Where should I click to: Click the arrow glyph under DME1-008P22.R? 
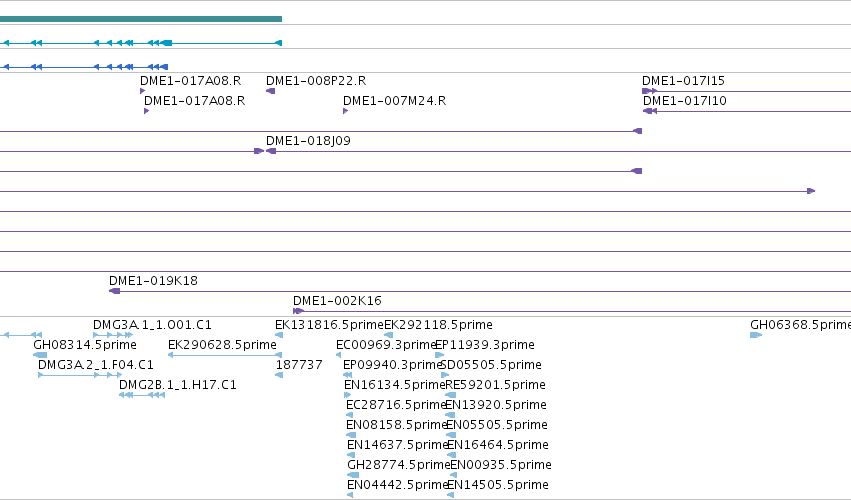pyautogui.click(x=270, y=91)
